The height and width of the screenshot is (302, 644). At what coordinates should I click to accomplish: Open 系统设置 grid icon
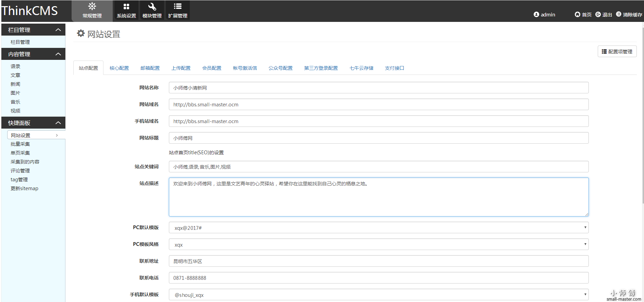(126, 6)
